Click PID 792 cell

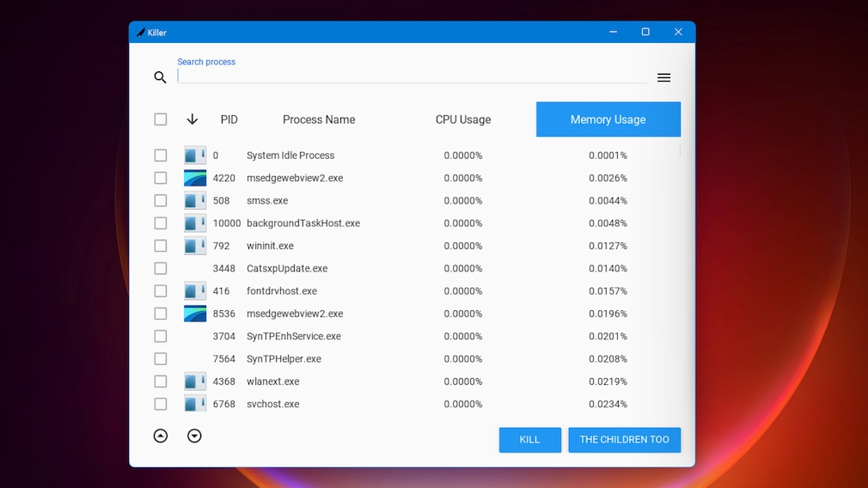[222, 246]
